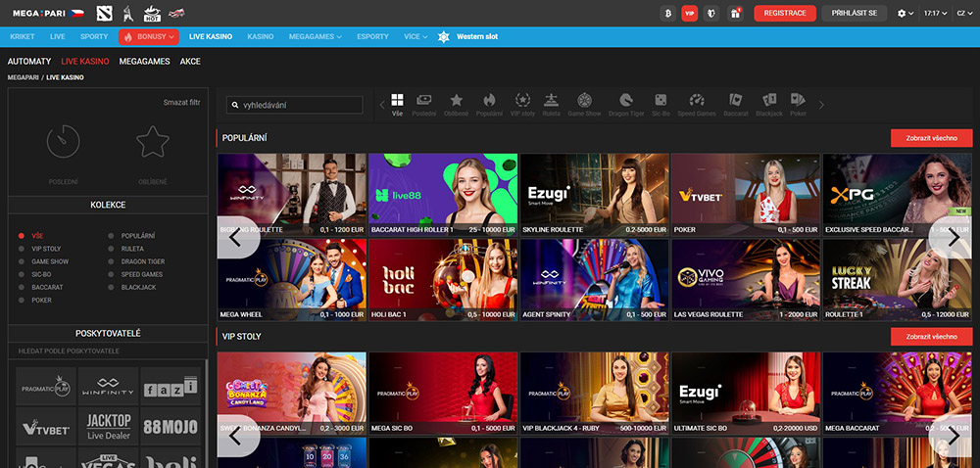Advance Populární carousel with right arrow

pos(954,237)
